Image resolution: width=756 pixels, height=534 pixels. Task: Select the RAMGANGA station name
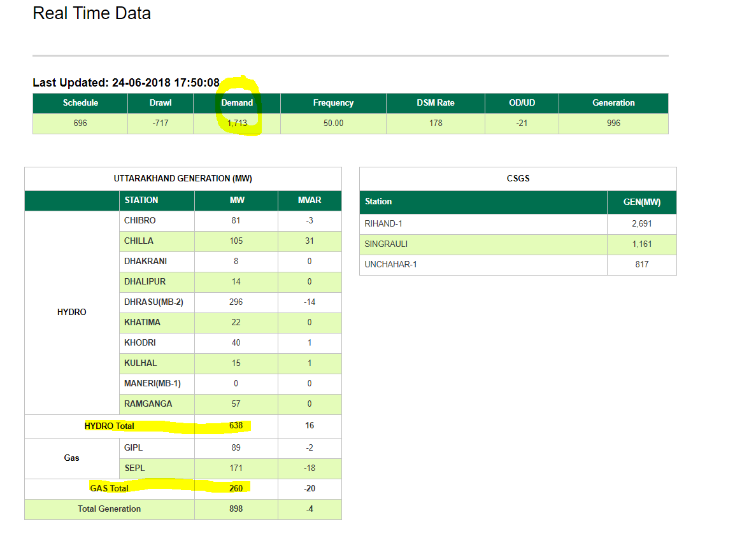148,404
